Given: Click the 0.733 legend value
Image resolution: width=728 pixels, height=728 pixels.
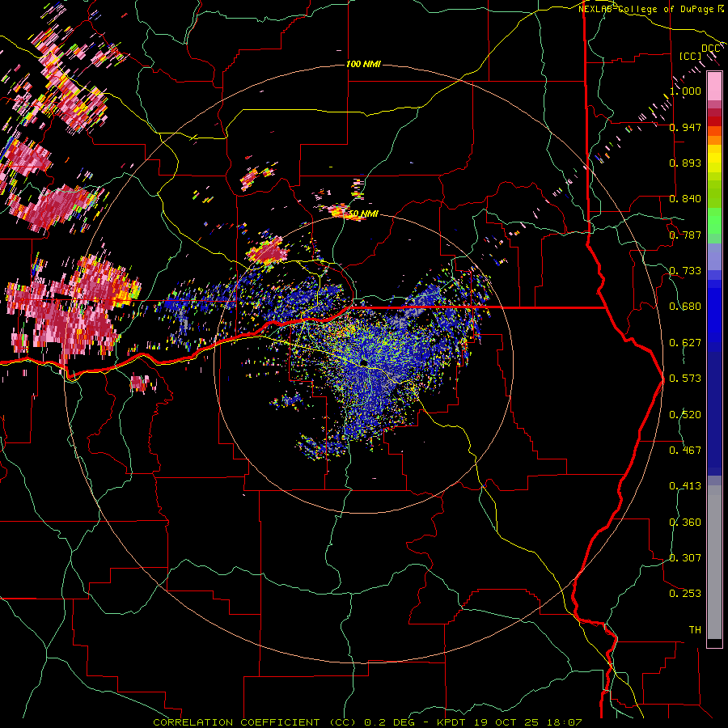Looking at the screenshot, I should pos(685,271).
